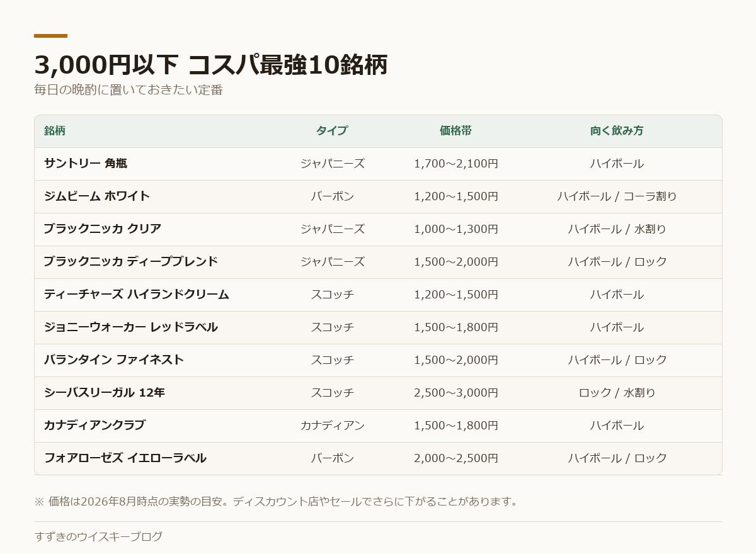
Task: Click 1,200〜1,500円 in ジムビーム ホワイト row
Action: coord(456,196)
